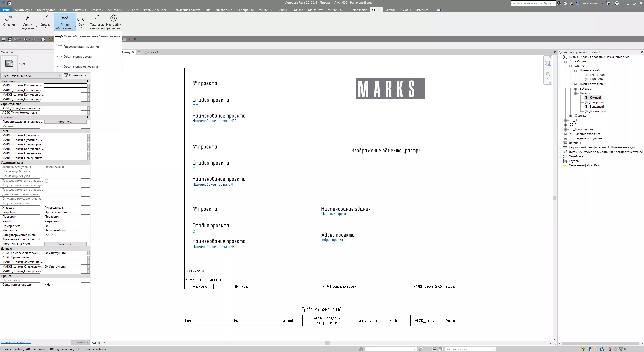Open the Справка по свойствам link
Image resolution: width=644 pixels, height=352 pixels.
click(x=16, y=342)
